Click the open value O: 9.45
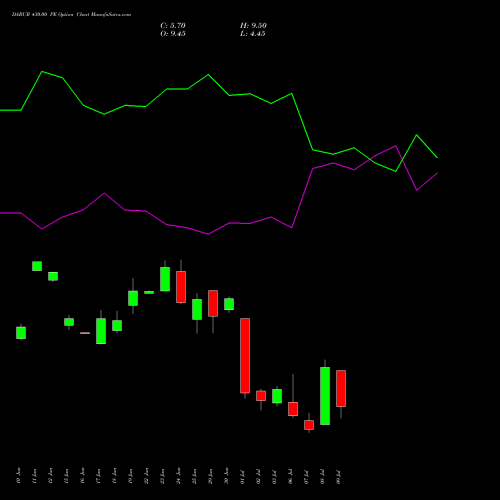The image size is (500, 500). point(173,34)
